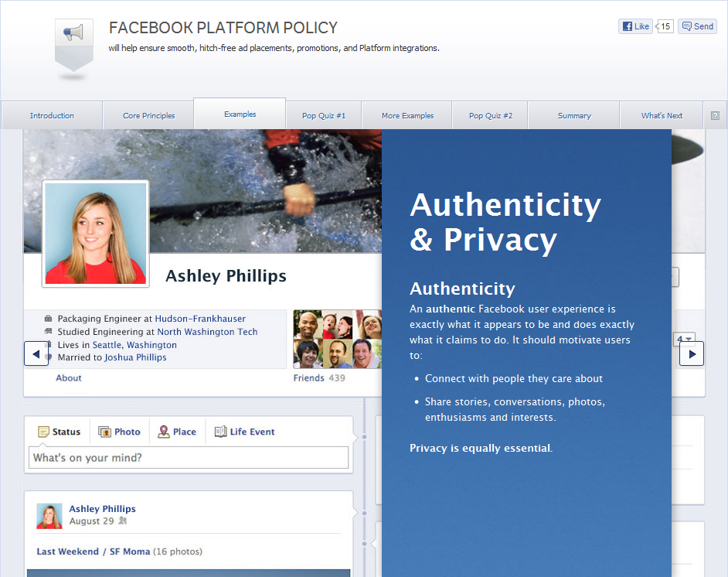Click the friends photo collage
Screen dimensions: 728x577
pos(338,339)
